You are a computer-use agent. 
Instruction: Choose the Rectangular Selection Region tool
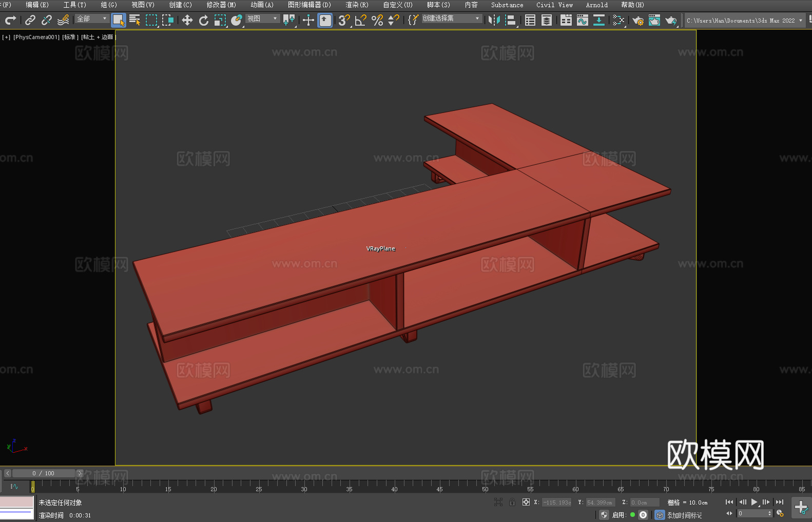[151, 20]
